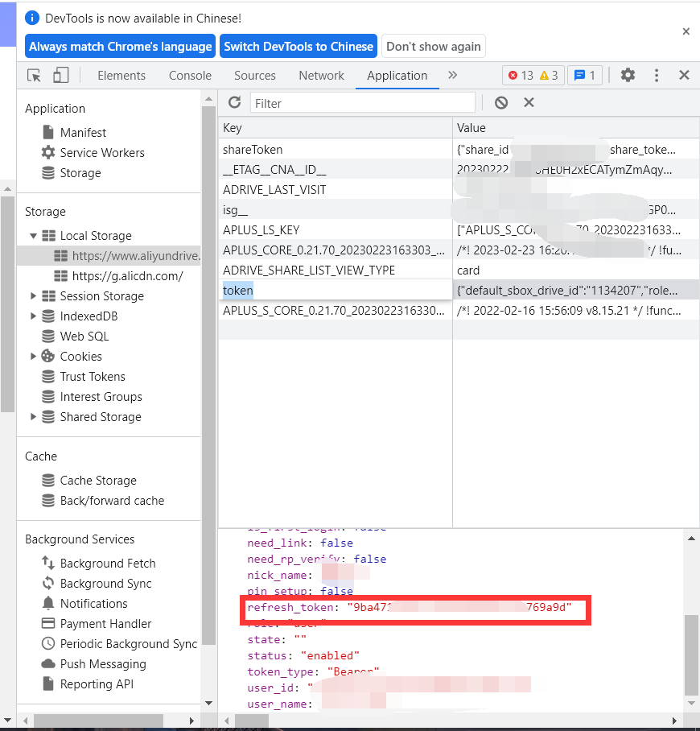Click Always match Chrome's language button
Image resolution: width=700 pixels, height=731 pixels.
click(x=120, y=46)
